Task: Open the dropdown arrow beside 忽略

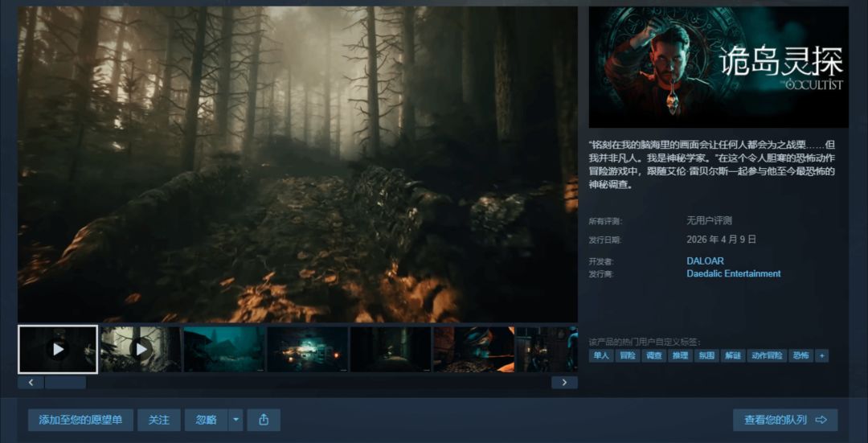Action: point(235,420)
